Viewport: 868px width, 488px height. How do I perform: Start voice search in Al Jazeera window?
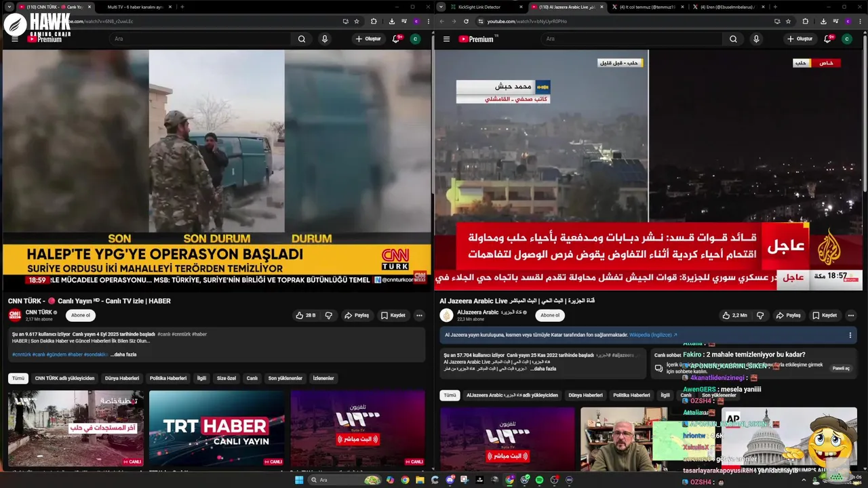[756, 39]
